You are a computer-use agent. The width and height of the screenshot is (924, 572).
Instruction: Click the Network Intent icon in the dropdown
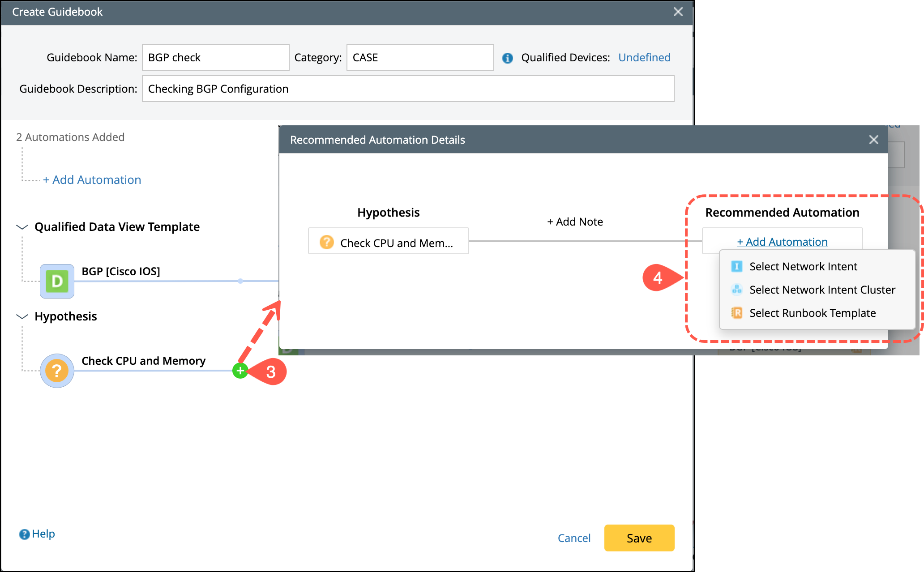click(x=736, y=266)
